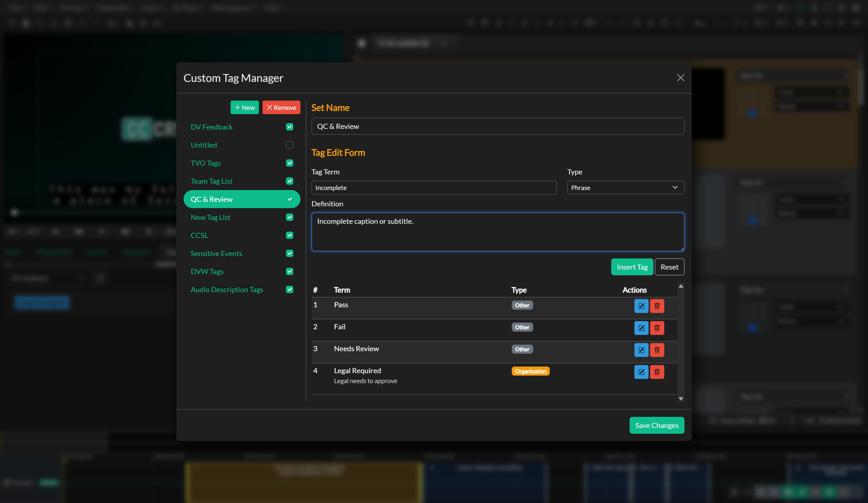Edit the Fail tag
Viewport: 868px width, 503px height.
tap(641, 328)
